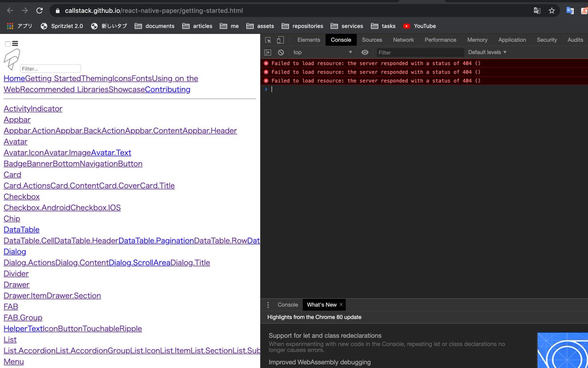The height and width of the screenshot is (368, 588).
Task: Open the 新しいタブ bookmark
Action: [109, 26]
